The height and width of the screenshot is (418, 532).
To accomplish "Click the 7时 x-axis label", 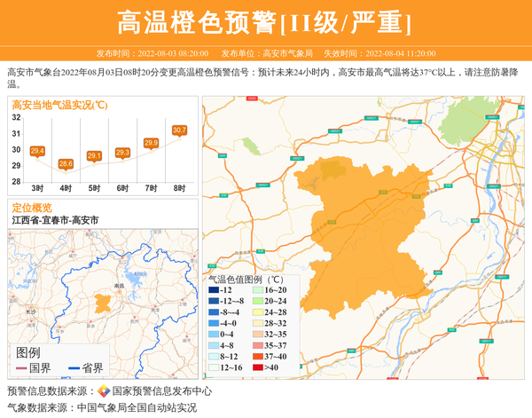I will point(151,188).
